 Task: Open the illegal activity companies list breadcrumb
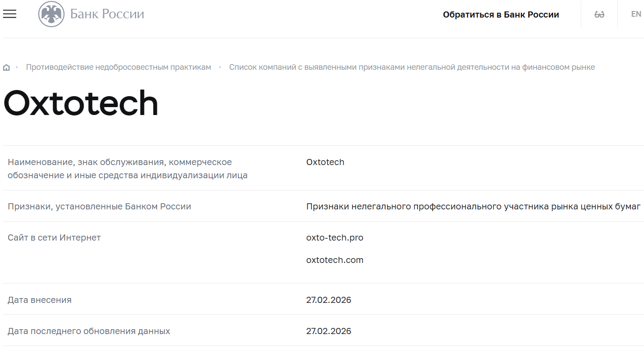[x=412, y=67]
